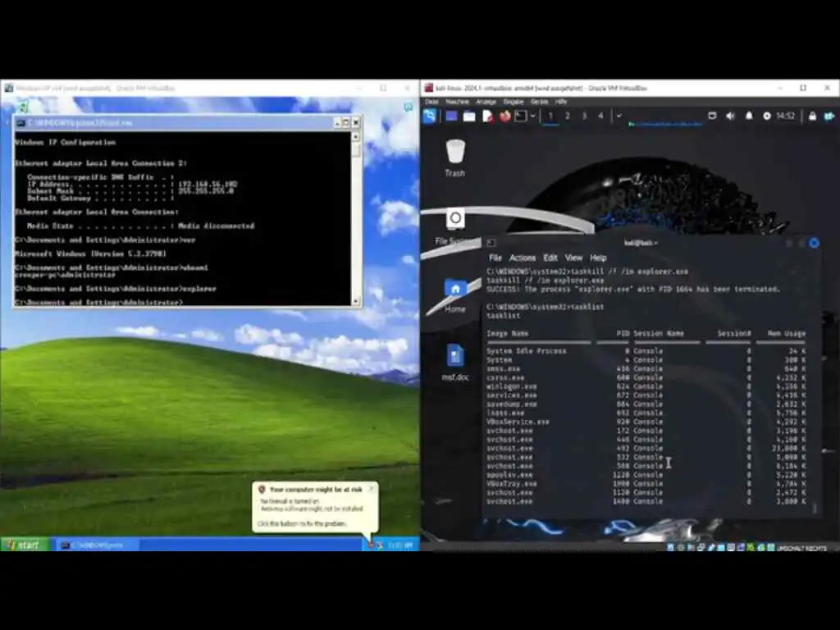Image resolution: width=840 pixels, height=630 pixels.
Task: Click the cmd taskbar button in Windows XP
Action: click(97, 545)
